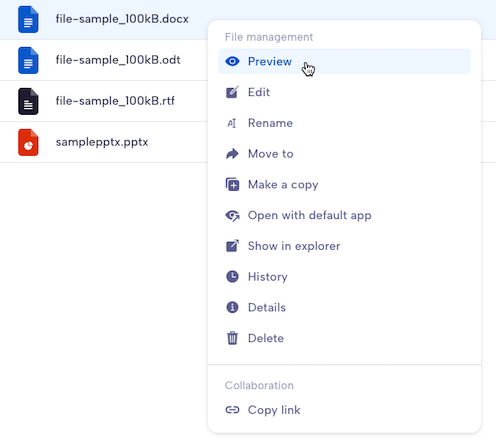Choose Delete from the context menu
This screenshot has height=448, width=496.
click(x=344, y=338)
